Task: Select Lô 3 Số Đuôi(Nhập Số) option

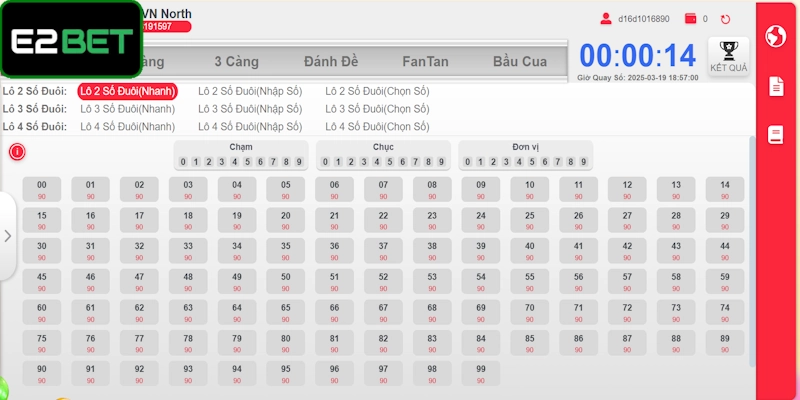Action: (x=250, y=109)
